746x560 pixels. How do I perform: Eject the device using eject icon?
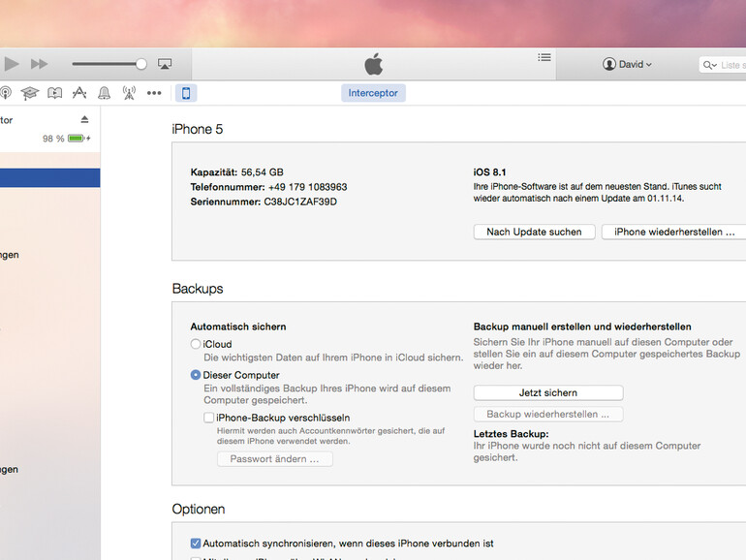(x=84, y=119)
